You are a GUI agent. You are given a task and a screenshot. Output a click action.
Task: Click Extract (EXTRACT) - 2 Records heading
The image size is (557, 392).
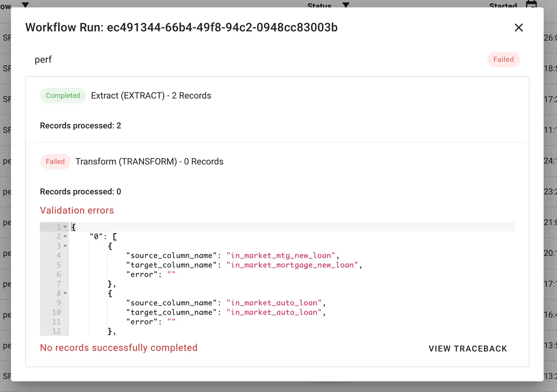151,96
